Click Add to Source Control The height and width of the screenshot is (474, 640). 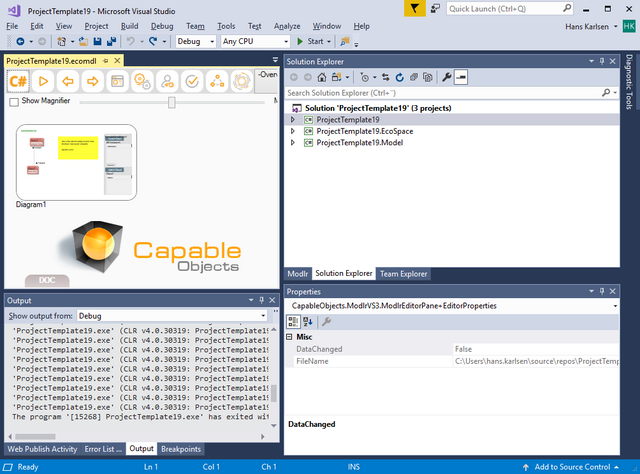[x=570, y=467]
